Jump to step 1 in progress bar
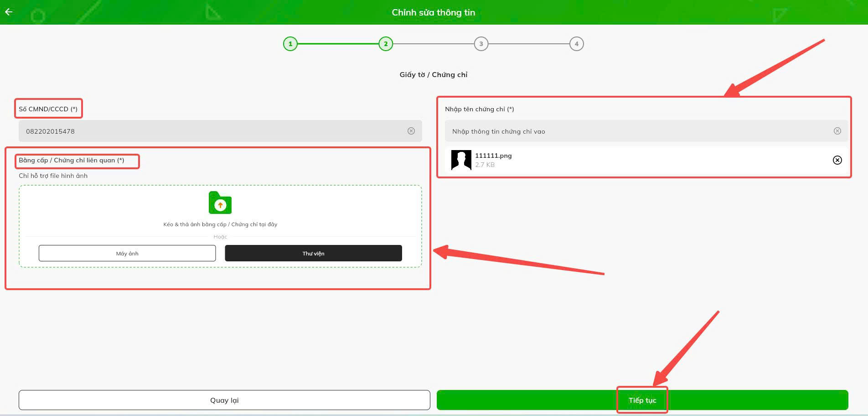 (290, 44)
